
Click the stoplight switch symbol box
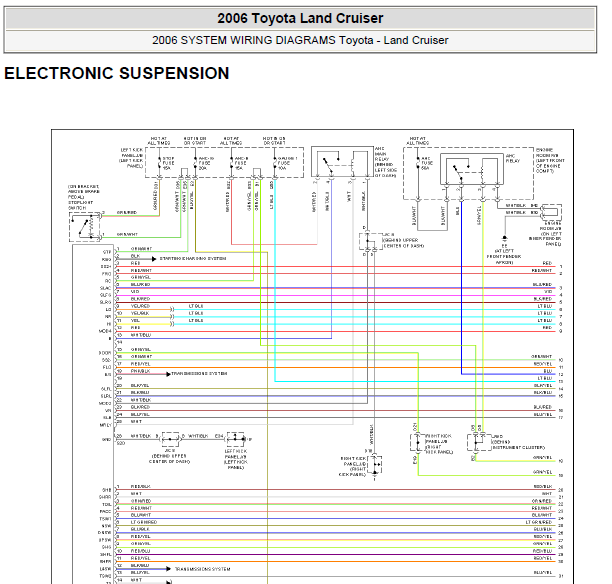pos(85,227)
